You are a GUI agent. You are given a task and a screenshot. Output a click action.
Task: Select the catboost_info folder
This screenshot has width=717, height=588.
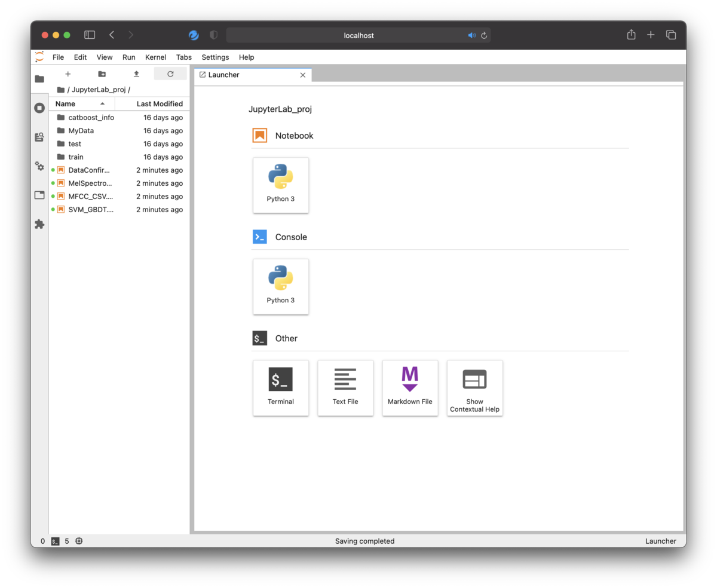click(x=119, y=118)
